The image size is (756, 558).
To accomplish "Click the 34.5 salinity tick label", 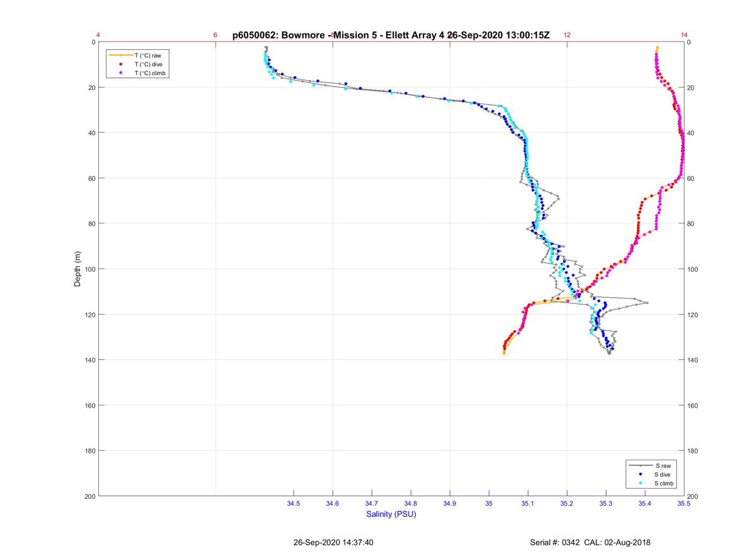I will [x=294, y=503].
